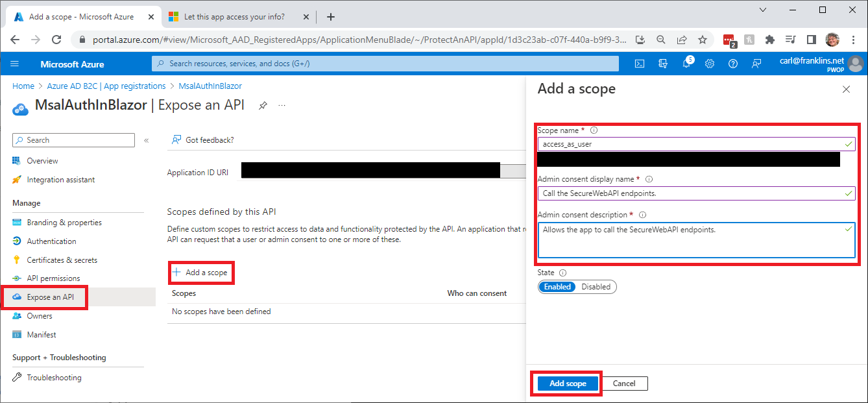Open the Azure portal hamburger menu
Viewport: 868px width, 403px height.
15,64
